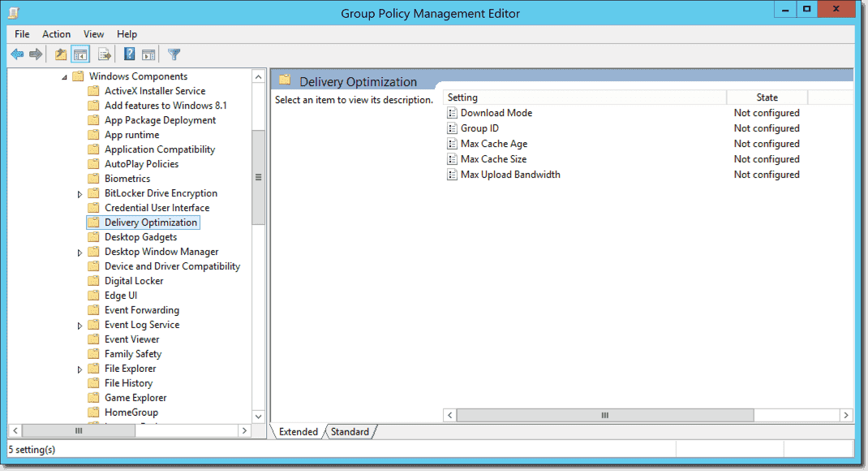This screenshot has height=471, width=868.
Task: Click the tree pane scroll up arrow
Action: coord(259,77)
